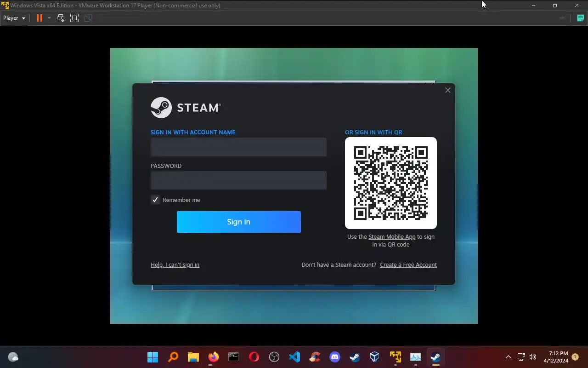Launch Firefox from the taskbar
The width and height of the screenshot is (588, 368).
click(213, 357)
